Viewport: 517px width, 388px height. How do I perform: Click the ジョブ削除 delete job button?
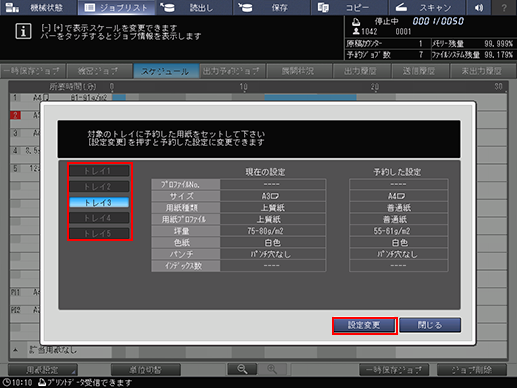(x=472, y=370)
